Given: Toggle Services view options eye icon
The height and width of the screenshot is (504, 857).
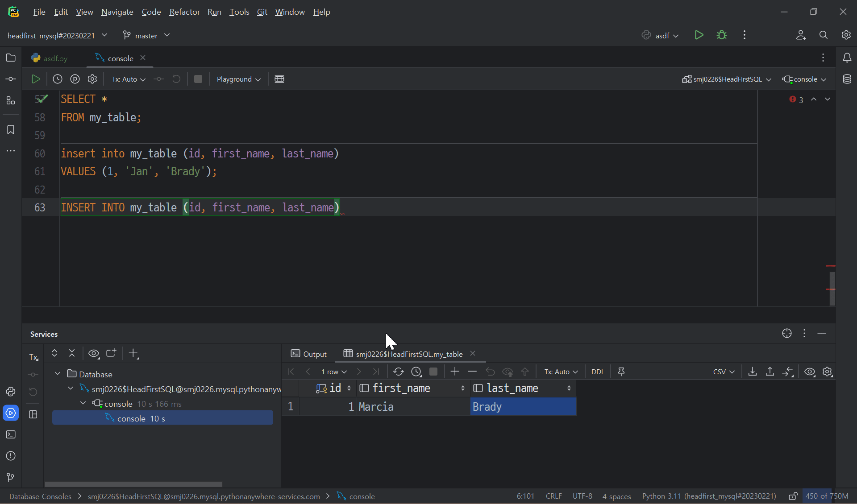Looking at the screenshot, I should click(x=94, y=353).
